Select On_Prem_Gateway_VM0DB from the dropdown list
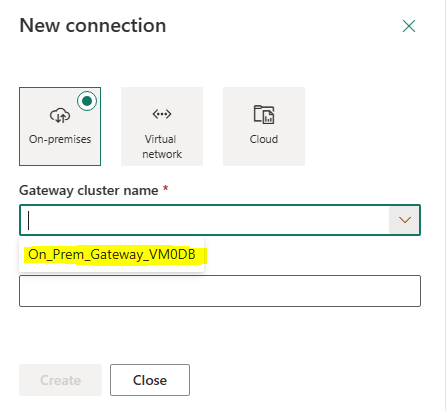This screenshot has height=411, width=446. 112,255
